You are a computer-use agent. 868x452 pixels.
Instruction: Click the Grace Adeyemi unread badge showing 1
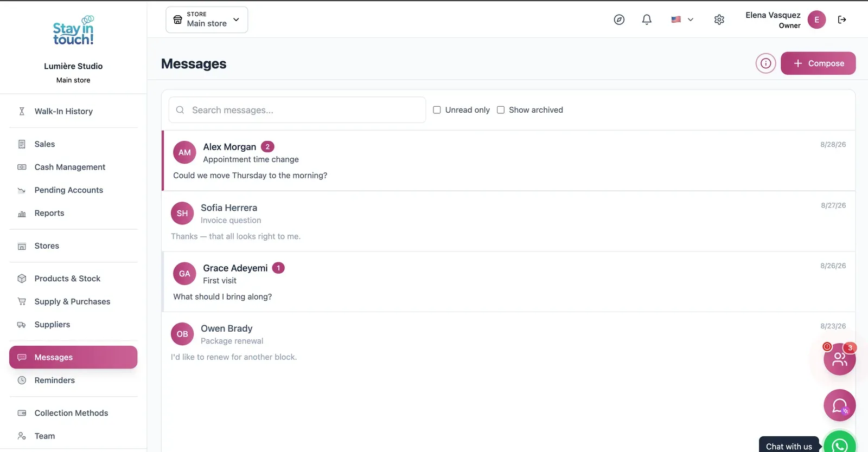pyautogui.click(x=278, y=268)
